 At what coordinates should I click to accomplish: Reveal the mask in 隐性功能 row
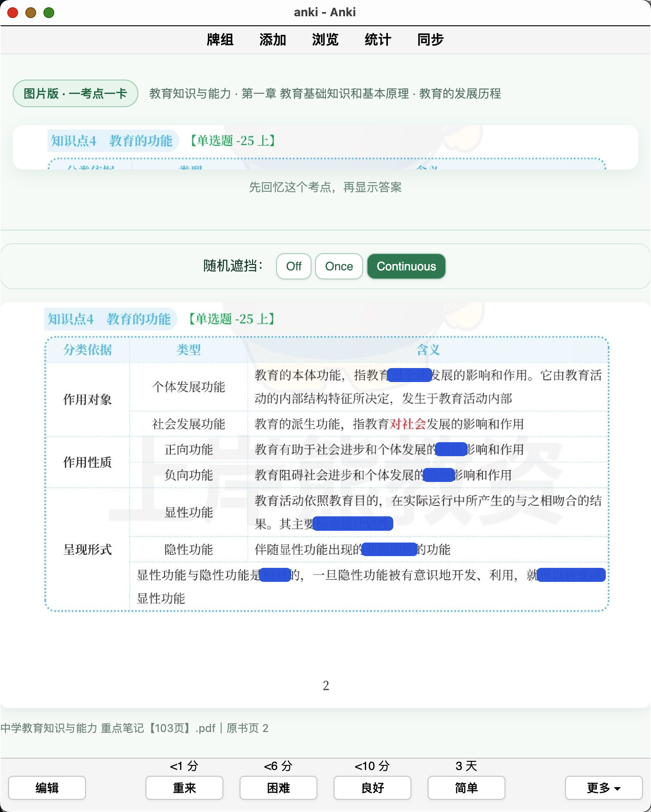click(x=390, y=549)
